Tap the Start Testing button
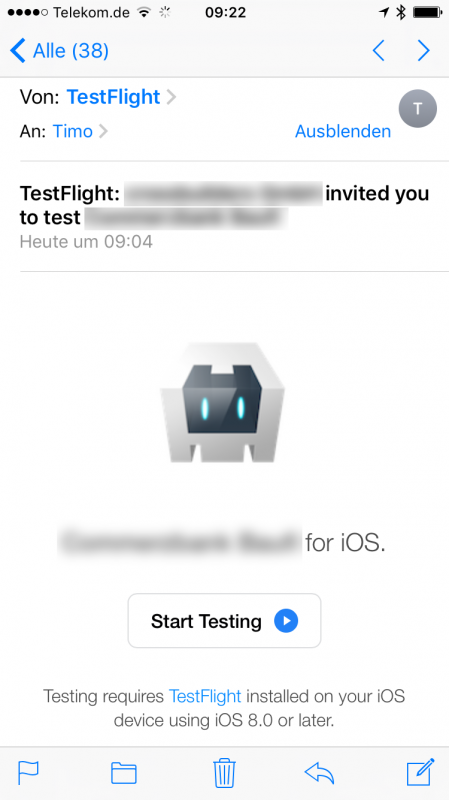 coord(224,621)
